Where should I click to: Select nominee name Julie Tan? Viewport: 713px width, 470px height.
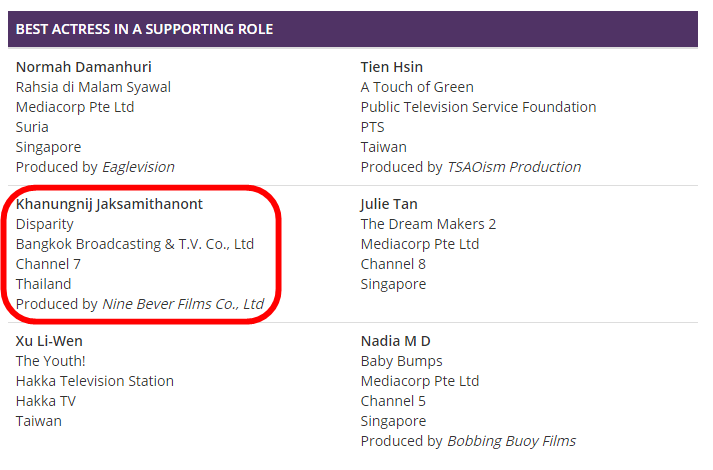click(x=389, y=204)
